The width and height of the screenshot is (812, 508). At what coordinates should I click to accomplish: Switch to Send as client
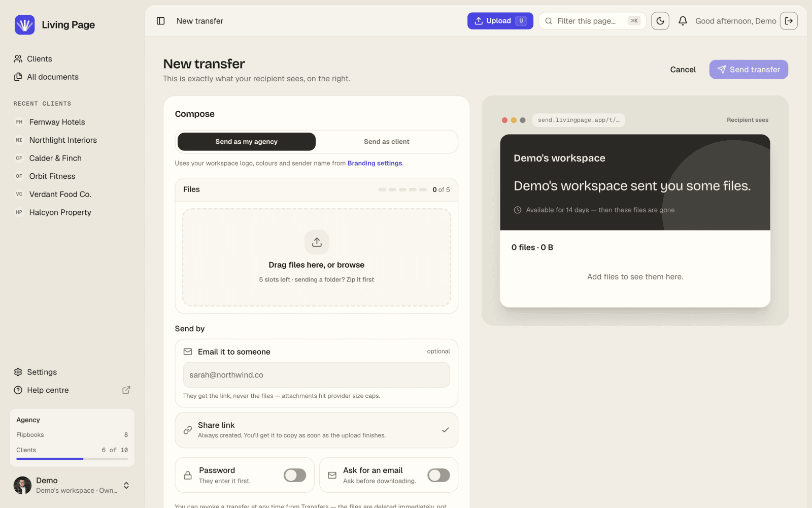pos(386,142)
